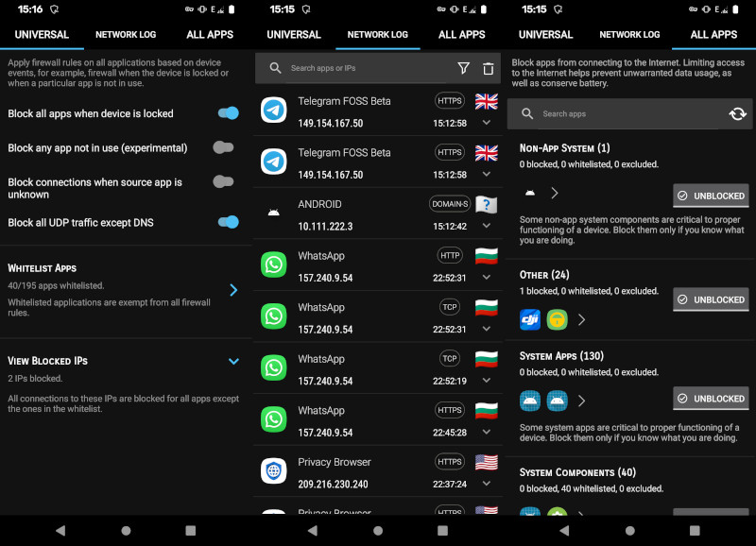Focus the 'Search apps' field on All Apps
The width and height of the screenshot is (756, 546).
point(629,114)
